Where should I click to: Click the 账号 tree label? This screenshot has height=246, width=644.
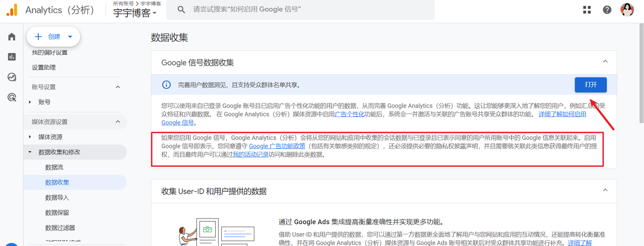pyautogui.click(x=44, y=102)
